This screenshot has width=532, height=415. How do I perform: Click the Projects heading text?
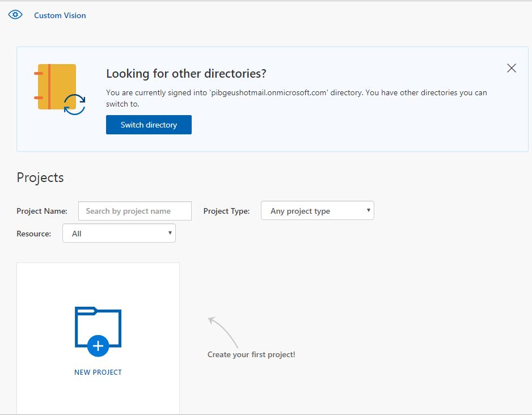[40, 177]
